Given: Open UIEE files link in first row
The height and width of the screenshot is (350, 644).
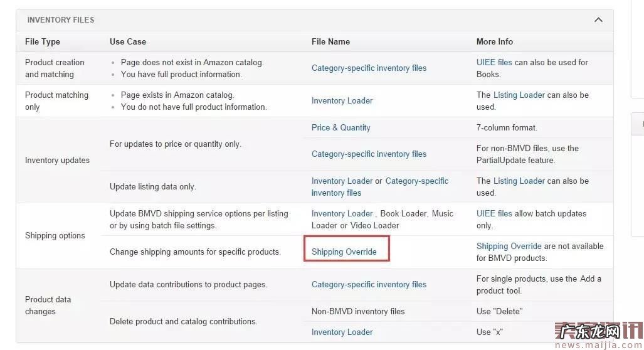Looking at the screenshot, I should (x=494, y=62).
